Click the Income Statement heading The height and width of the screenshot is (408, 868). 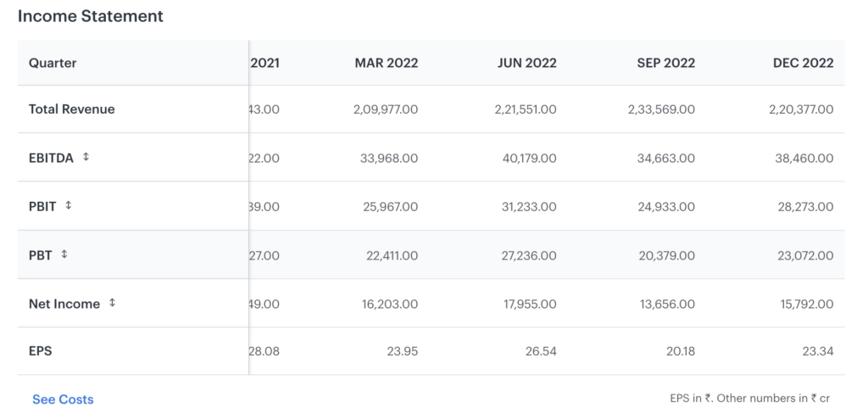tap(91, 16)
